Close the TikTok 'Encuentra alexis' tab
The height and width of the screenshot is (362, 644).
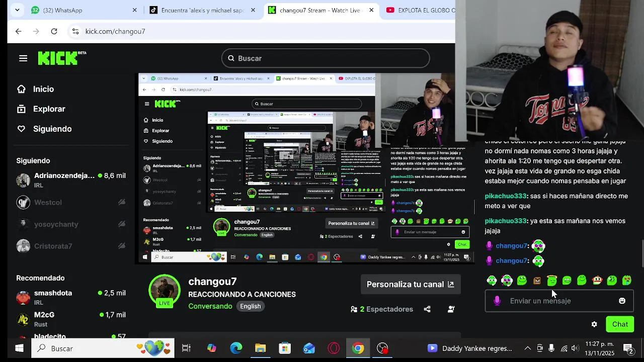[x=253, y=10]
